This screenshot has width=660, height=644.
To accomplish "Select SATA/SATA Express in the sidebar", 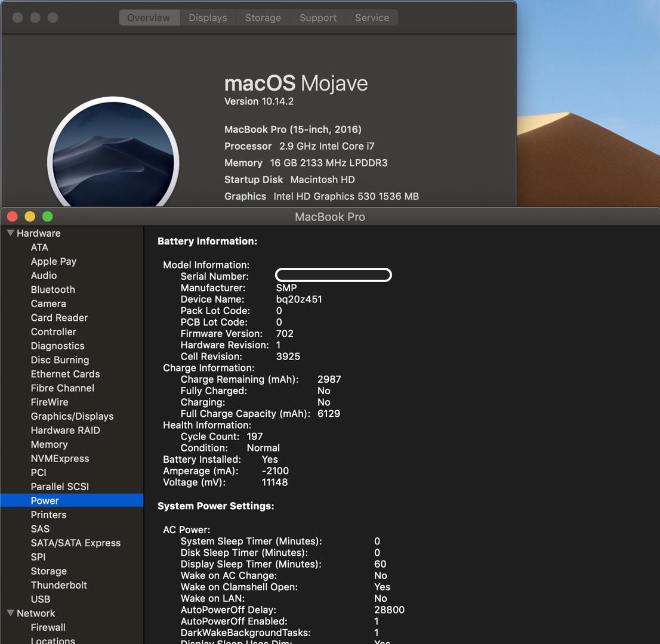I will point(76,543).
